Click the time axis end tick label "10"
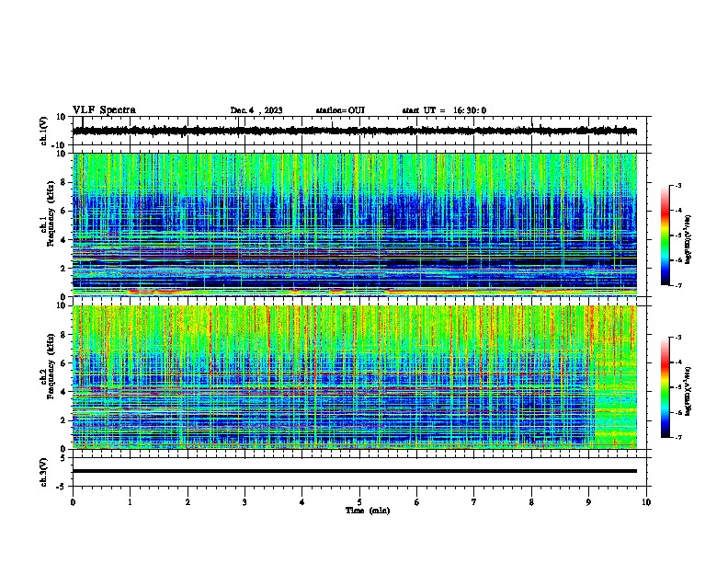The height and width of the screenshot is (563, 728). [x=646, y=502]
